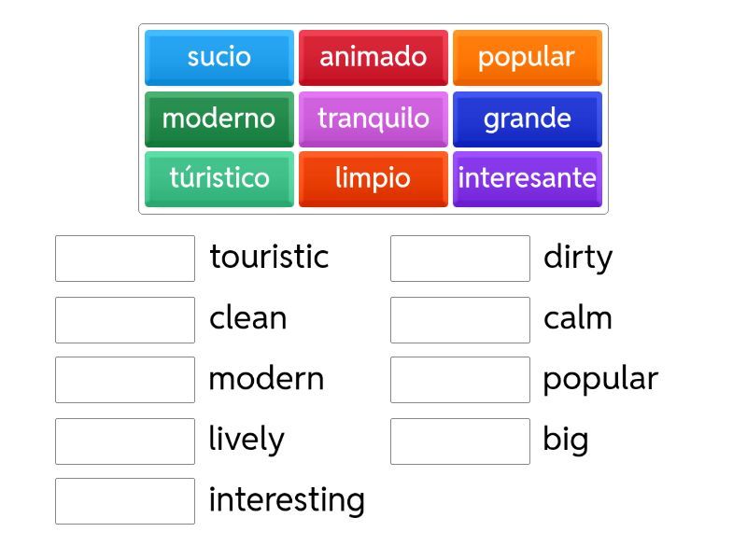
Task: Select the answer slot next to 'clean'
Action: [x=125, y=320]
